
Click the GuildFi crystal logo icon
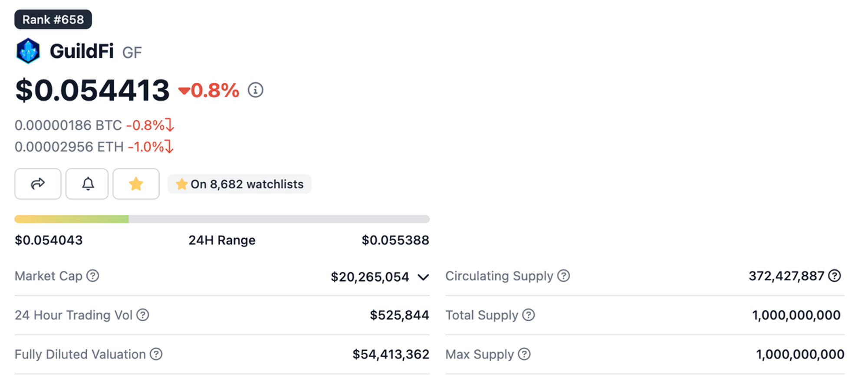28,51
